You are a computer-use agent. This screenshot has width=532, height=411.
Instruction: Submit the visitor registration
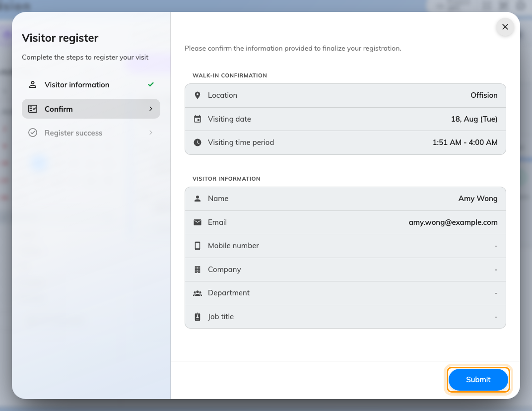[x=478, y=379]
